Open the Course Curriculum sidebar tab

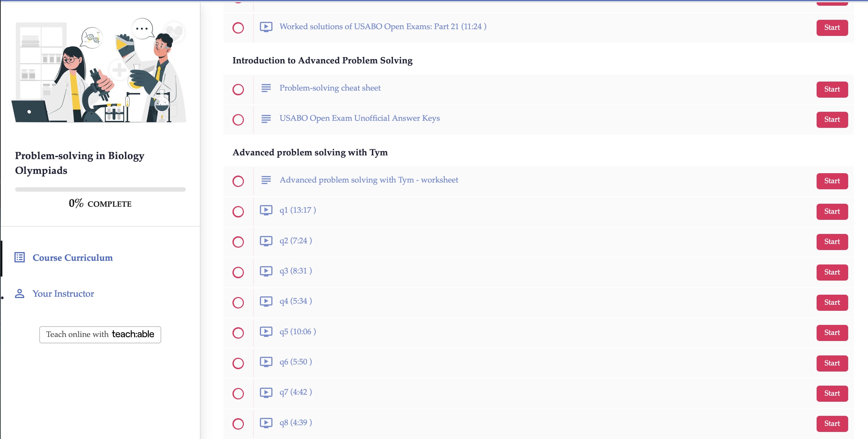pos(73,257)
